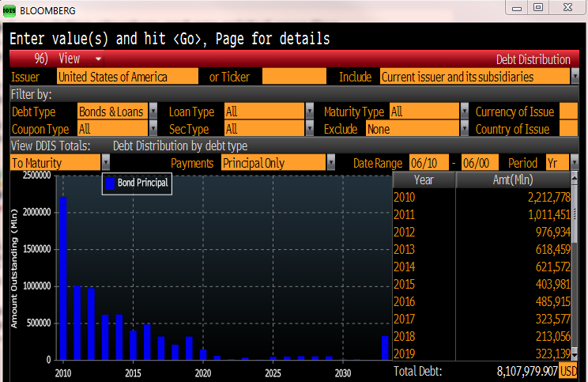Edit the Issuer field United States of America

click(x=127, y=77)
